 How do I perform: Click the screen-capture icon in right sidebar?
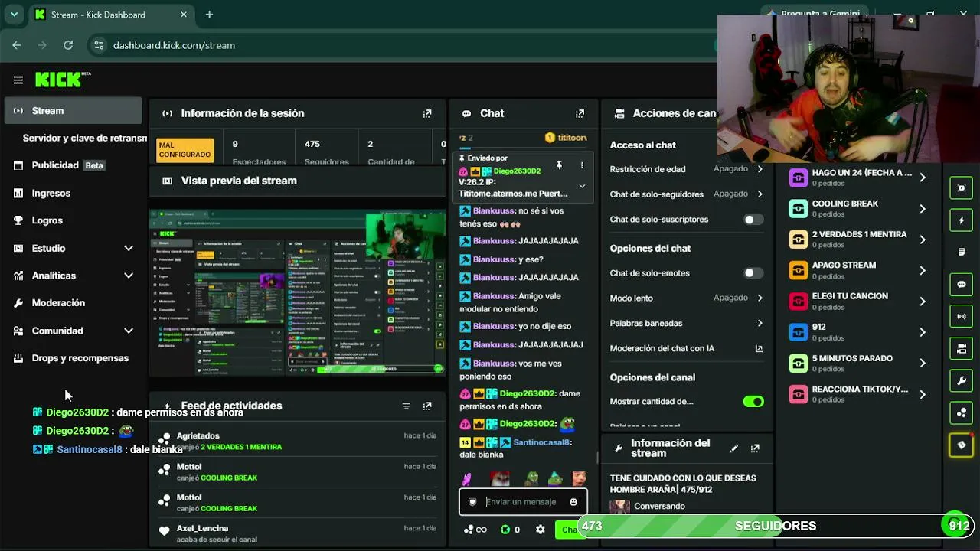pos(962,188)
